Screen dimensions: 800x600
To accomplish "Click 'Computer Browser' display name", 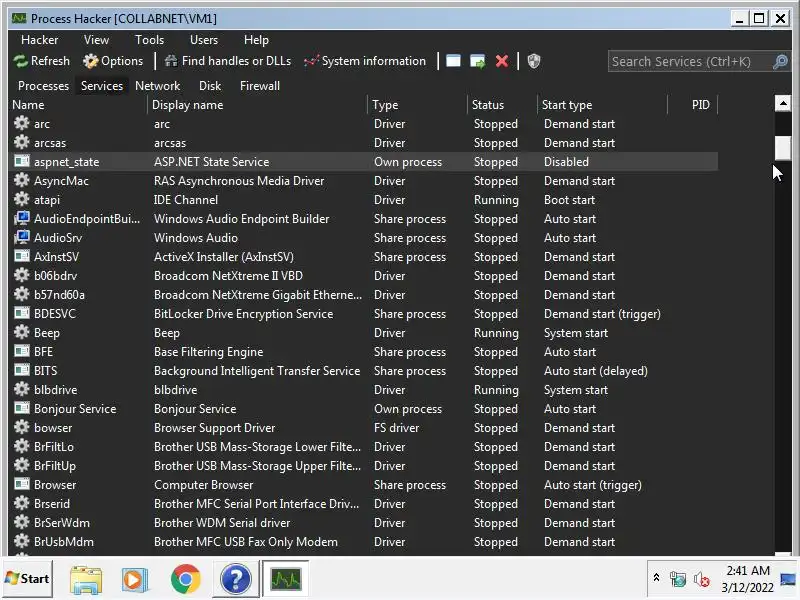I will (204, 485).
